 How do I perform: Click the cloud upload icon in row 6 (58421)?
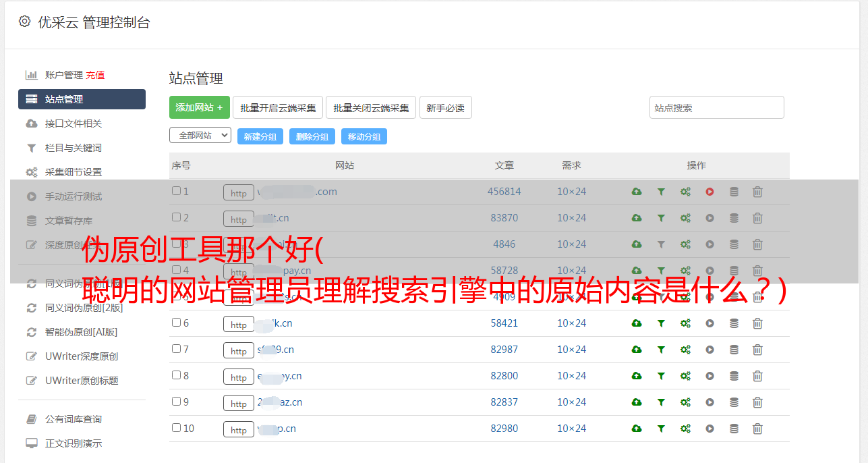pos(637,323)
